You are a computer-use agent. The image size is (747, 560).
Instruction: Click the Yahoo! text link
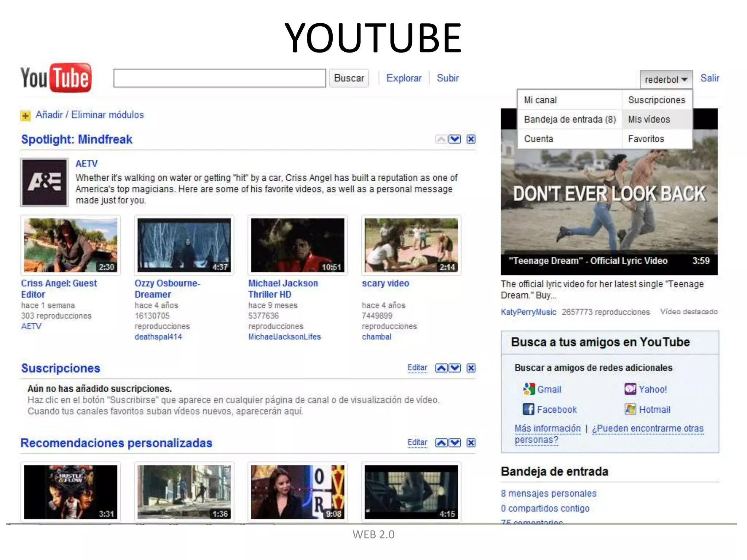click(x=653, y=389)
